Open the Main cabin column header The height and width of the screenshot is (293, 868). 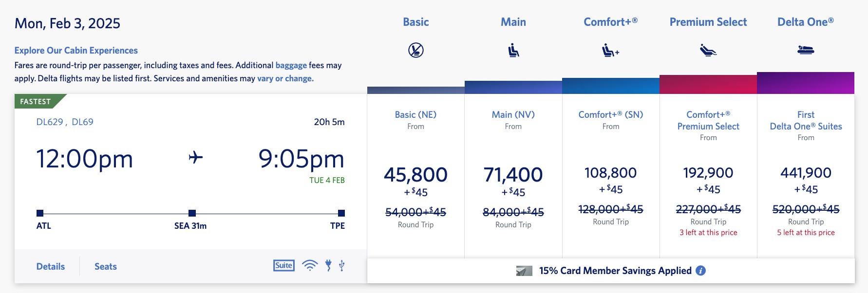513,22
